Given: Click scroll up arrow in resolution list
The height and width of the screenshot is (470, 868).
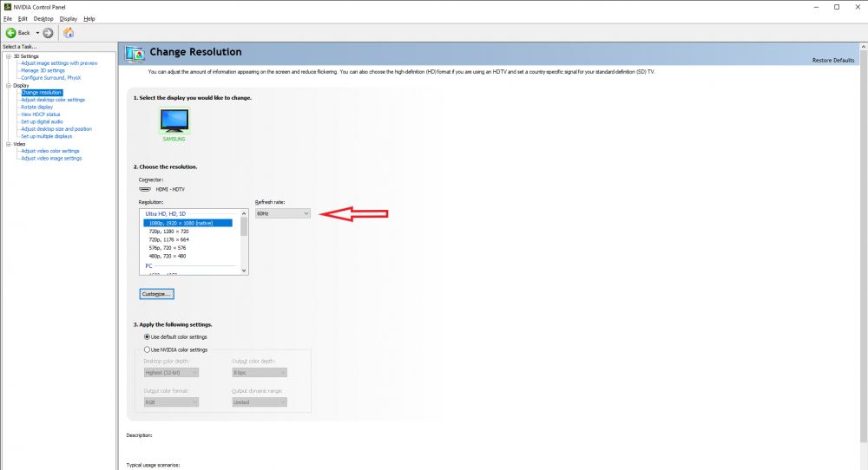Looking at the screenshot, I should point(244,213).
